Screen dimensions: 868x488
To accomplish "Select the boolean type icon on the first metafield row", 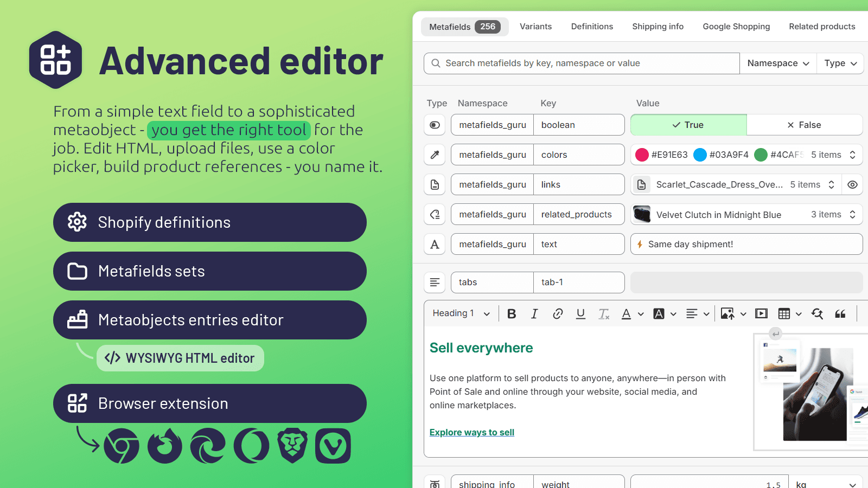I will (x=435, y=125).
